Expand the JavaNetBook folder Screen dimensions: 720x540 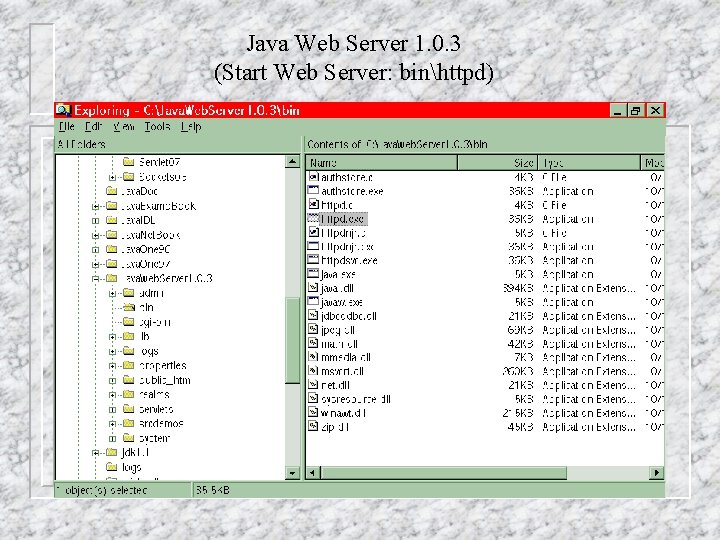[96, 235]
